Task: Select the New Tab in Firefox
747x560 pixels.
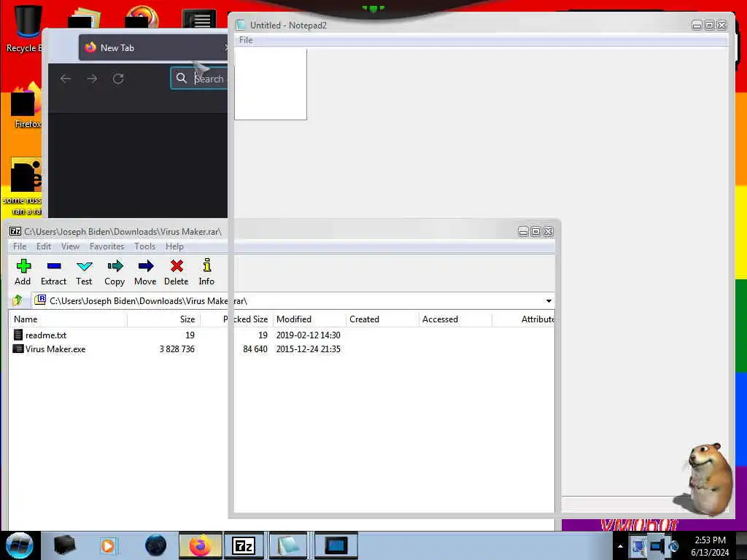Action: pos(153,47)
